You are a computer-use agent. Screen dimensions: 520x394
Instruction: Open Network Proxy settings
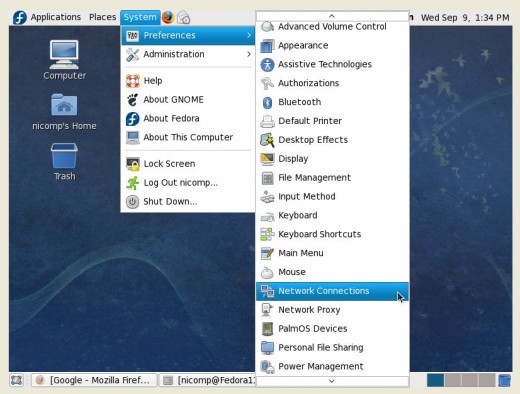tap(332, 310)
